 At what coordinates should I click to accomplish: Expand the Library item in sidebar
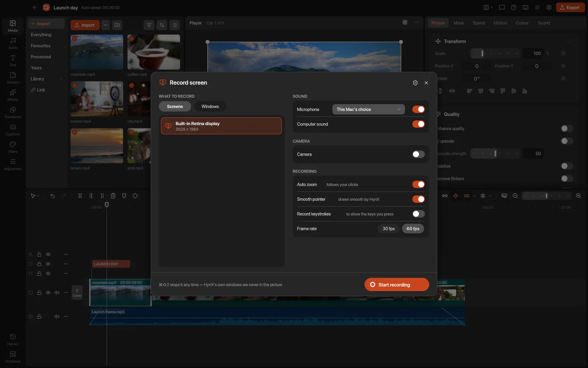click(x=46, y=79)
